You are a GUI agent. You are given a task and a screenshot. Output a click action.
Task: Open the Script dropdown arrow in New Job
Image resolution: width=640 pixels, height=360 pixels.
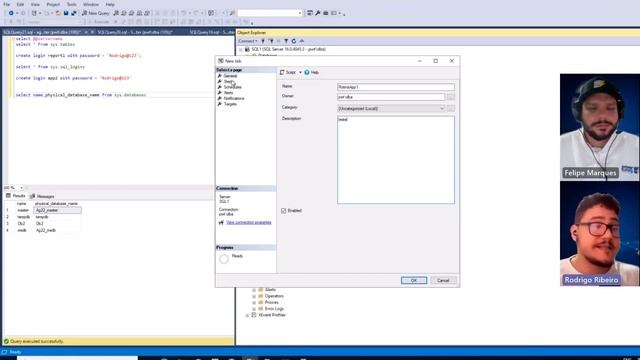pyautogui.click(x=300, y=72)
